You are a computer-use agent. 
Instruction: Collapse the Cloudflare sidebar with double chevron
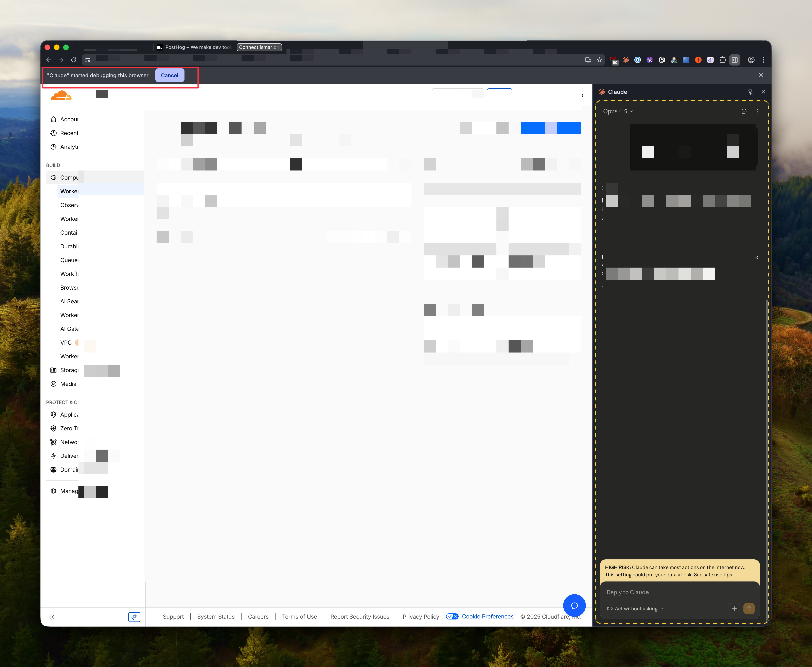[52, 617]
